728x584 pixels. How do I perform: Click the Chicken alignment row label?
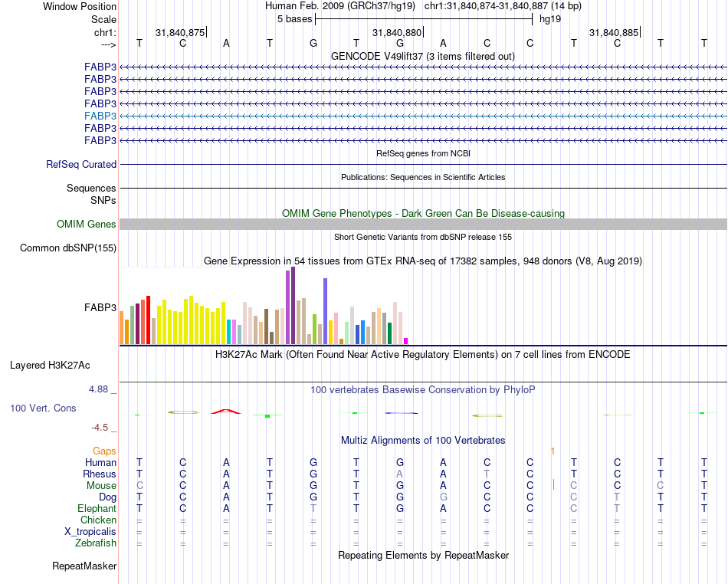click(98, 520)
